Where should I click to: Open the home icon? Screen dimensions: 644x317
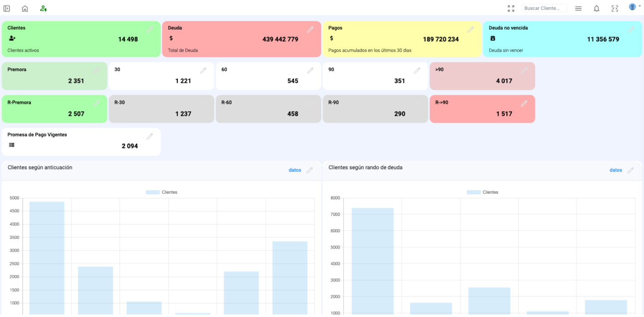pos(25,8)
